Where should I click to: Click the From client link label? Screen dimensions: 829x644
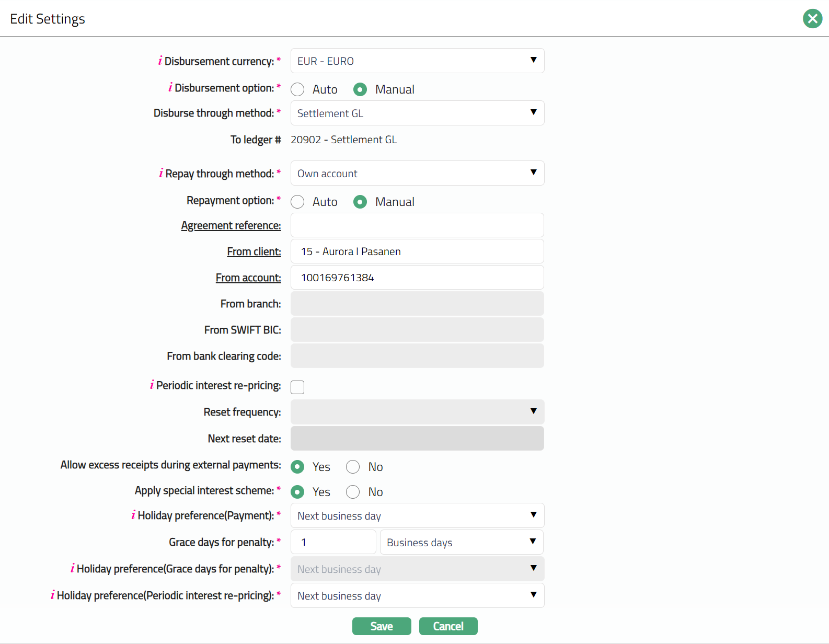[x=254, y=251]
